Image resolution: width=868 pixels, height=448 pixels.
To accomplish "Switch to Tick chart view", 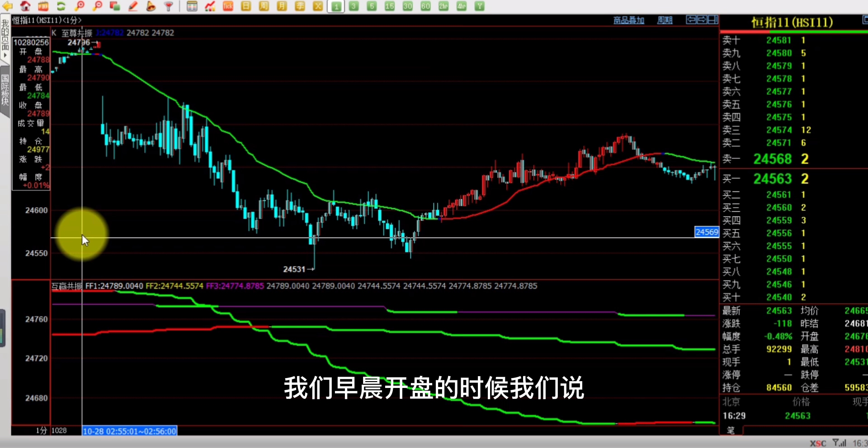I will coord(228,6).
